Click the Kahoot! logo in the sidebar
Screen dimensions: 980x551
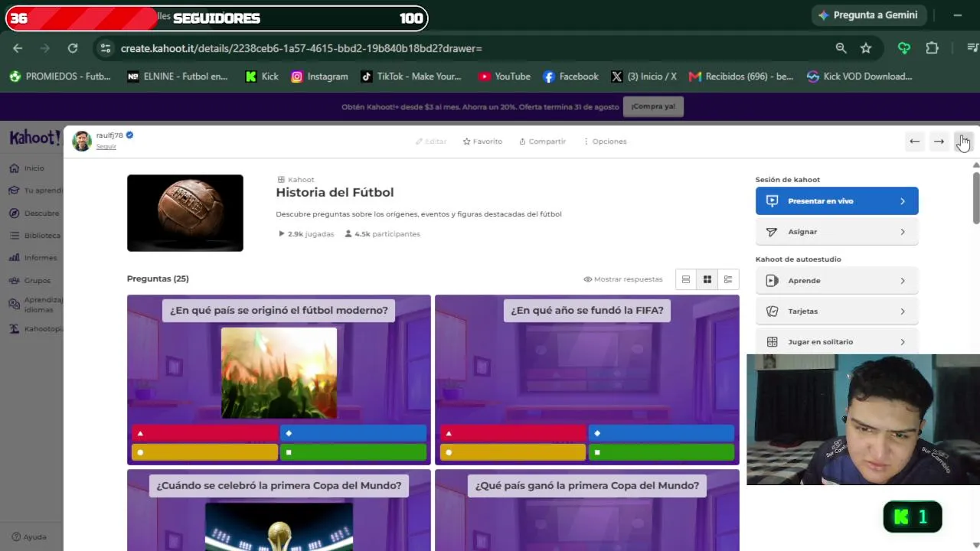click(34, 138)
